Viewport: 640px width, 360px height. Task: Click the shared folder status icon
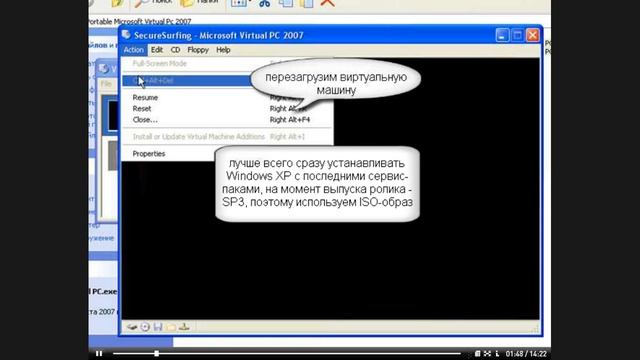(171, 327)
